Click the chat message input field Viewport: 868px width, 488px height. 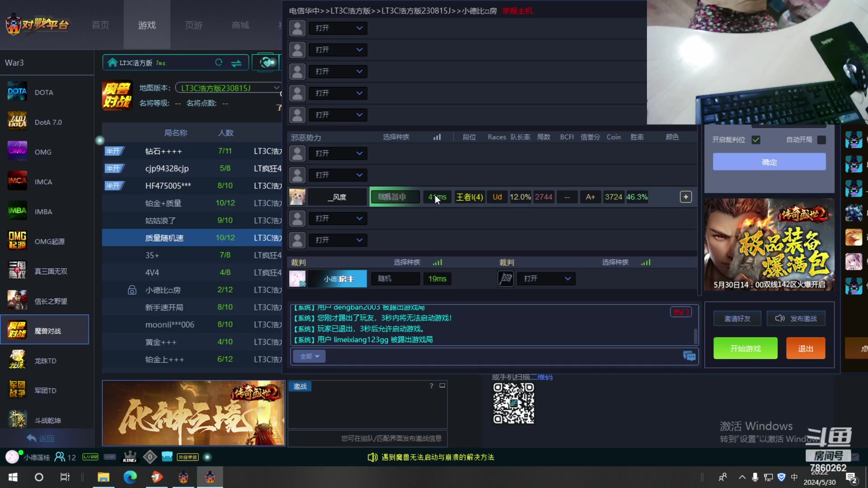pyautogui.click(x=503, y=356)
